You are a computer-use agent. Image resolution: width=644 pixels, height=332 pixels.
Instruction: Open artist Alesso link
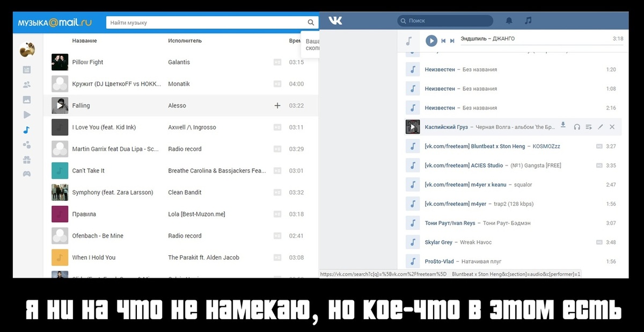[177, 106]
